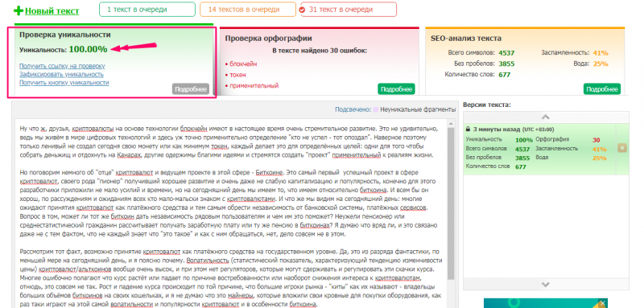Click Подробнее button in spelling check panel
The height and width of the screenshot is (308, 644).
[396, 89]
